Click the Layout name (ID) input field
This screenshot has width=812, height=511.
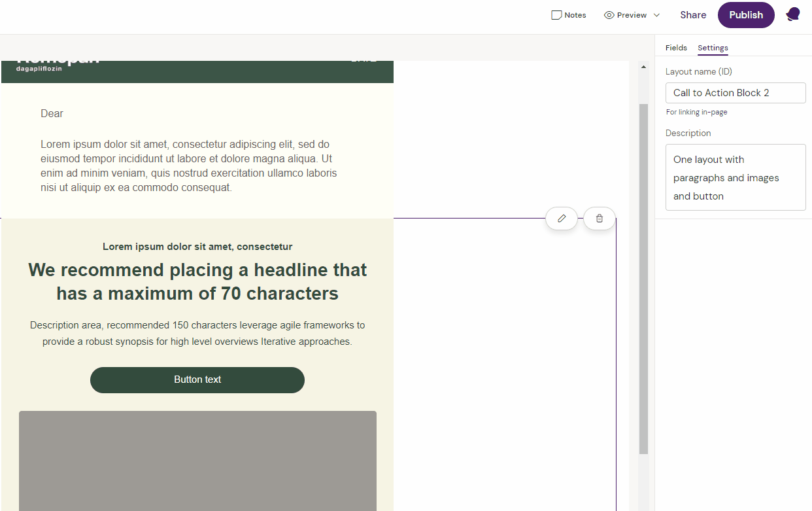pyautogui.click(x=736, y=93)
